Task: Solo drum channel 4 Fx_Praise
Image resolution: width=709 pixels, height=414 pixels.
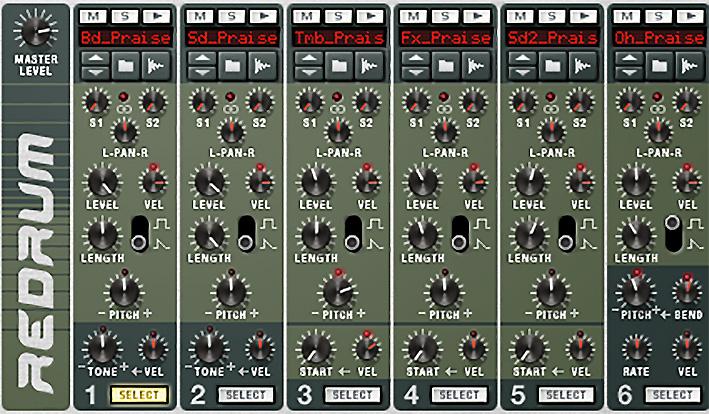Action: pyautogui.click(x=445, y=16)
